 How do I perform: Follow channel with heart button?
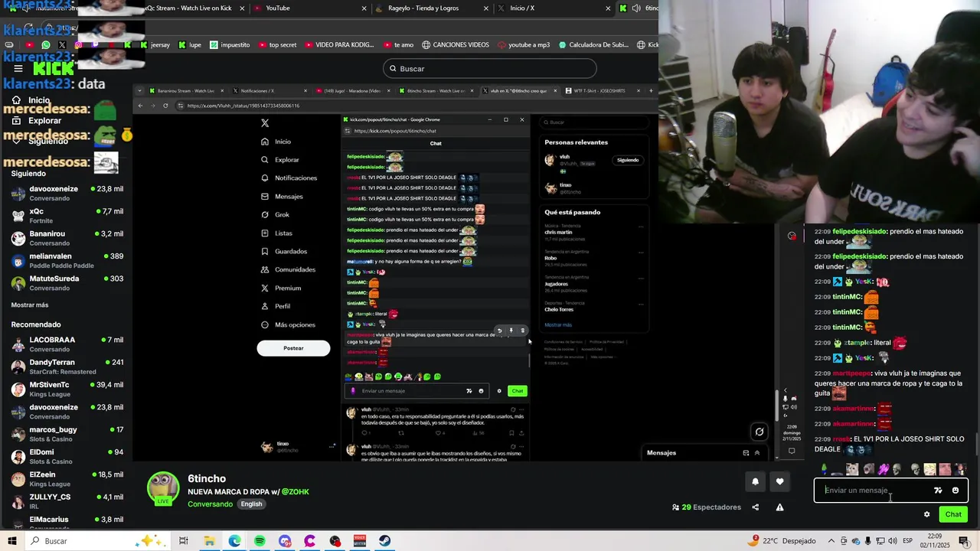779,481
